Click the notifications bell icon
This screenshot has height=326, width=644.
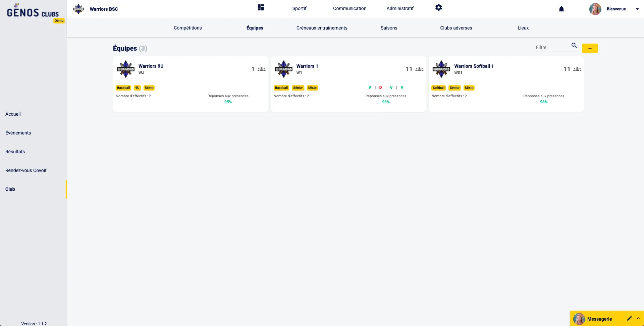(561, 9)
